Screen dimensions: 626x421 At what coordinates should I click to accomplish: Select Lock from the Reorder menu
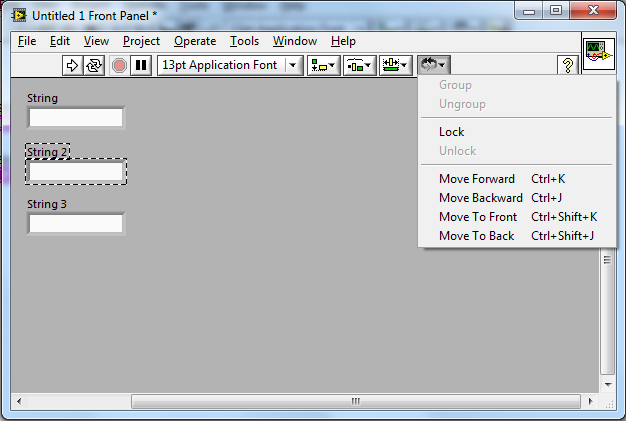(451, 132)
